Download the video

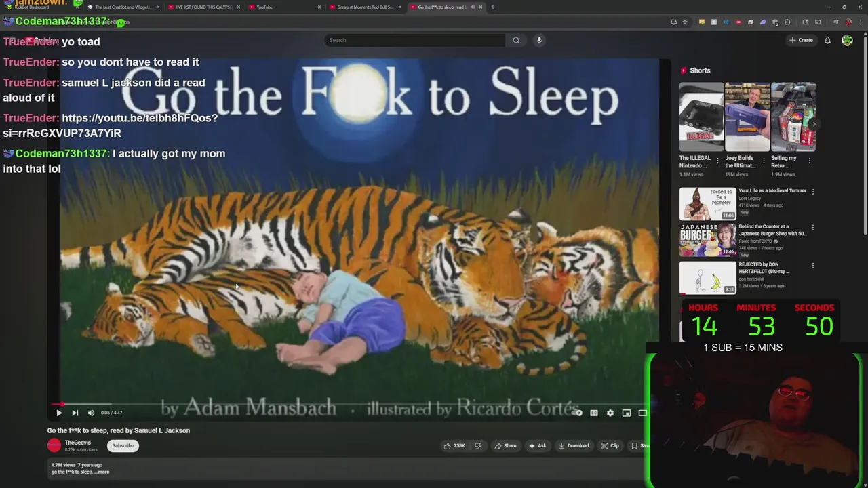574,445
